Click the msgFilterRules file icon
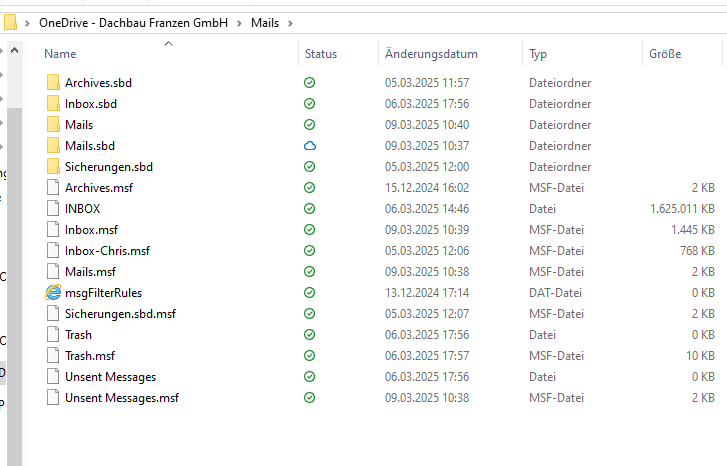 (x=53, y=293)
